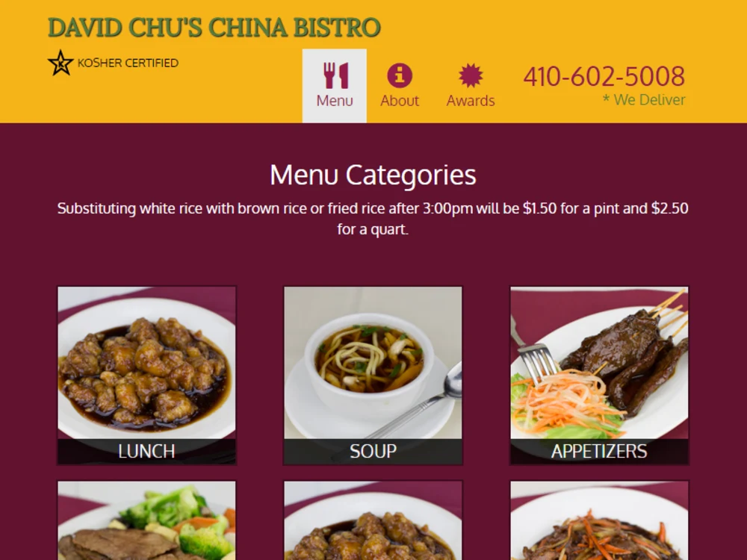747x560 pixels.
Task: Open the Soup bowl photo tile
Action: pos(373,363)
